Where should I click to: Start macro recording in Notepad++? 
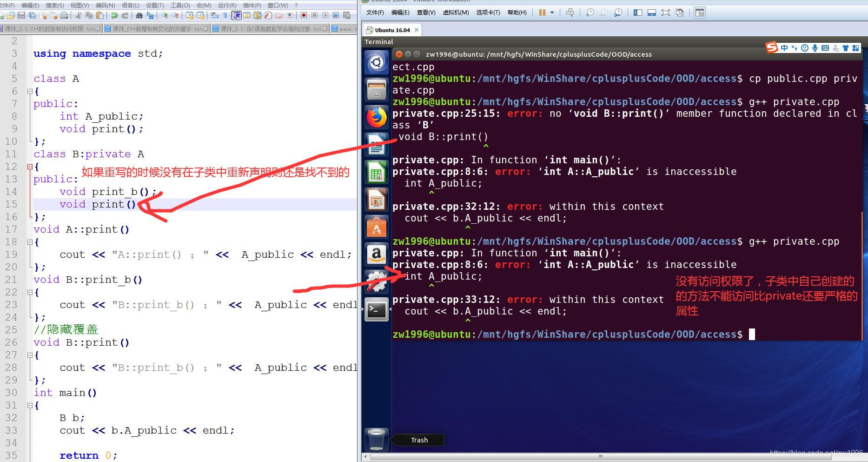304,15
